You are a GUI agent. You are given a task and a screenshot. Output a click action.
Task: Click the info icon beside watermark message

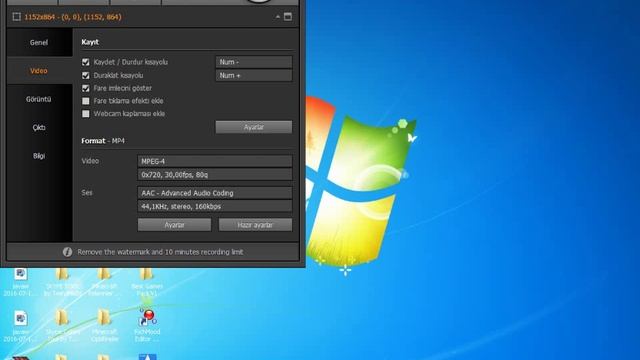[x=67, y=252]
